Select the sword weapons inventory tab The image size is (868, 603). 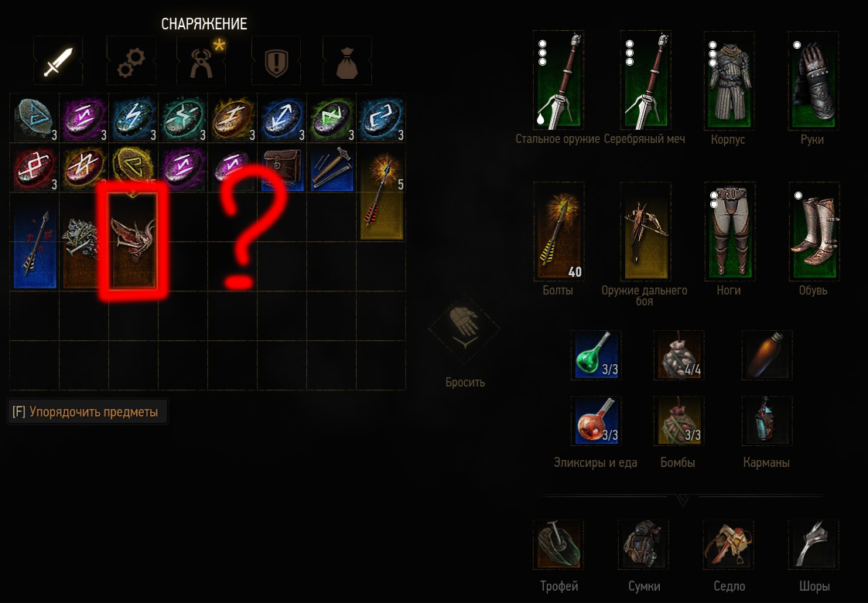click(58, 61)
